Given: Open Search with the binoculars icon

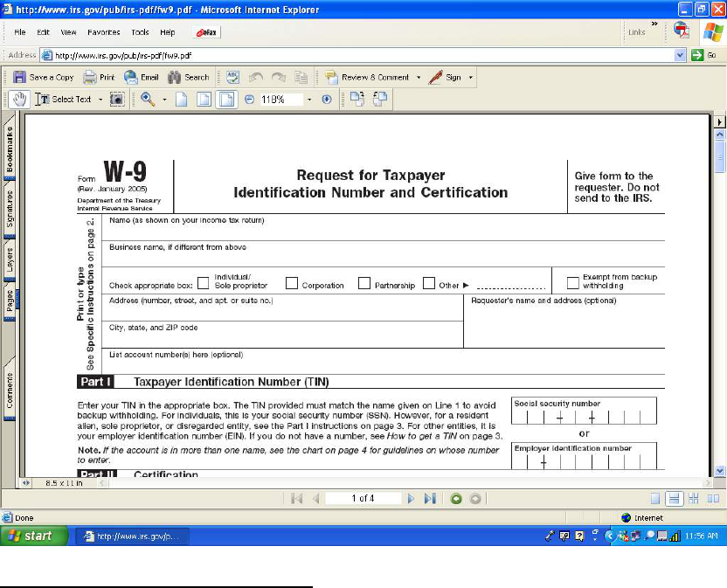Looking at the screenshot, I should point(175,77).
